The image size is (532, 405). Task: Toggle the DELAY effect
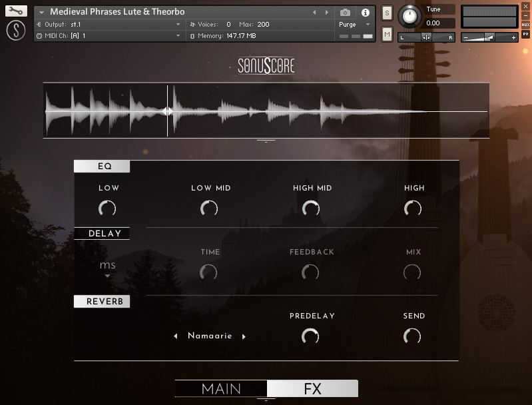102,234
